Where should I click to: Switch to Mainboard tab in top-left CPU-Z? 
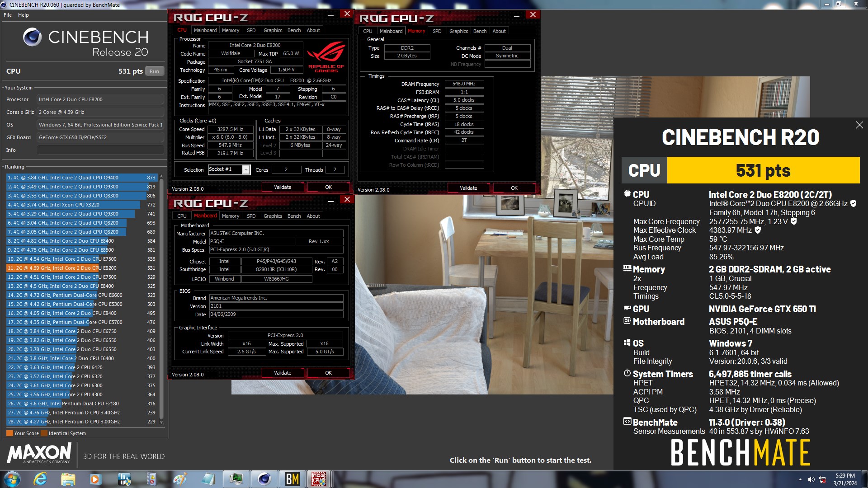(x=205, y=30)
